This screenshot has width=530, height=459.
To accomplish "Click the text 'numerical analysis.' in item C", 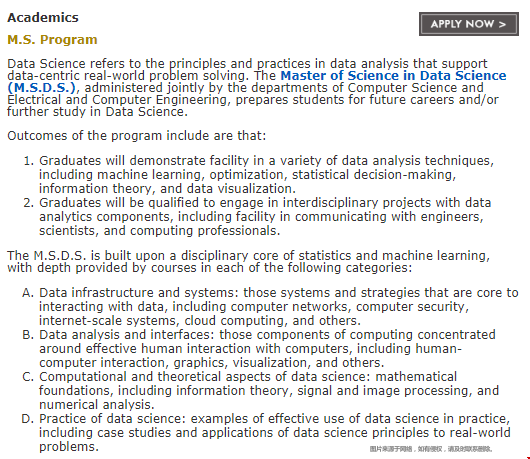I will pos(97,405).
